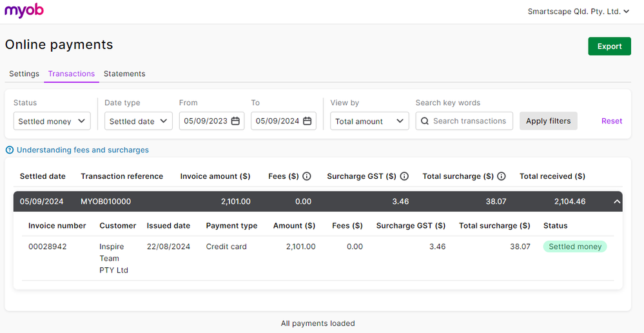Select the Transactions tab
The height and width of the screenshot is (333, 644).
pos(72,74)
